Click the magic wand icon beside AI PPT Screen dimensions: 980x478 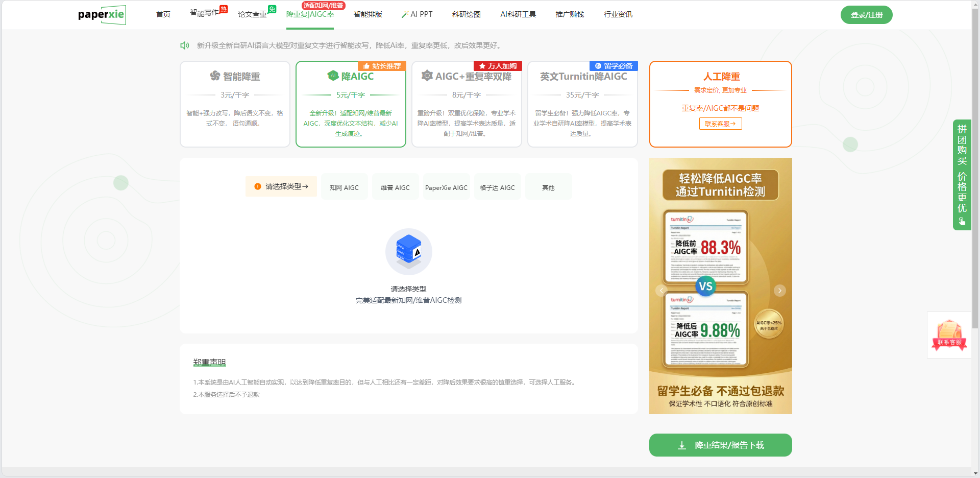coord(405,15)
